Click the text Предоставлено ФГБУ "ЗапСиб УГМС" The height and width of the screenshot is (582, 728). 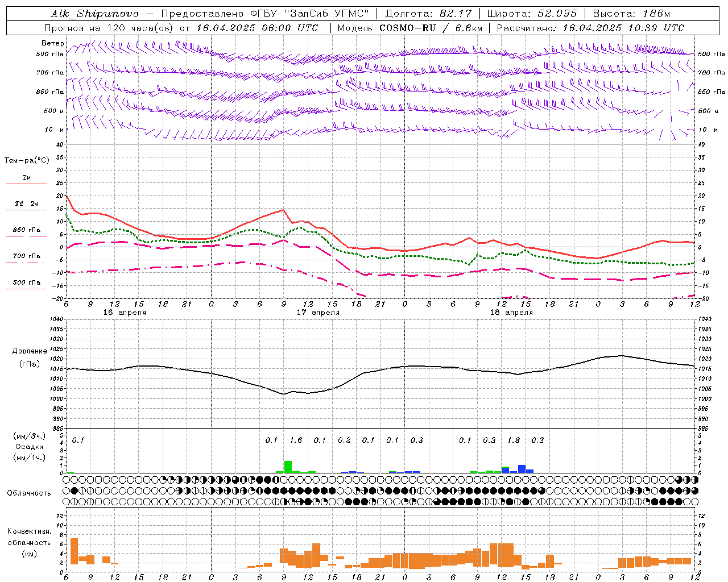pos(265,14)
